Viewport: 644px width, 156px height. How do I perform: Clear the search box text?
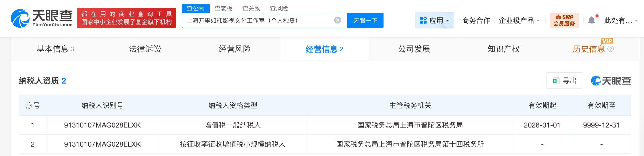click(x=338, y=20)
